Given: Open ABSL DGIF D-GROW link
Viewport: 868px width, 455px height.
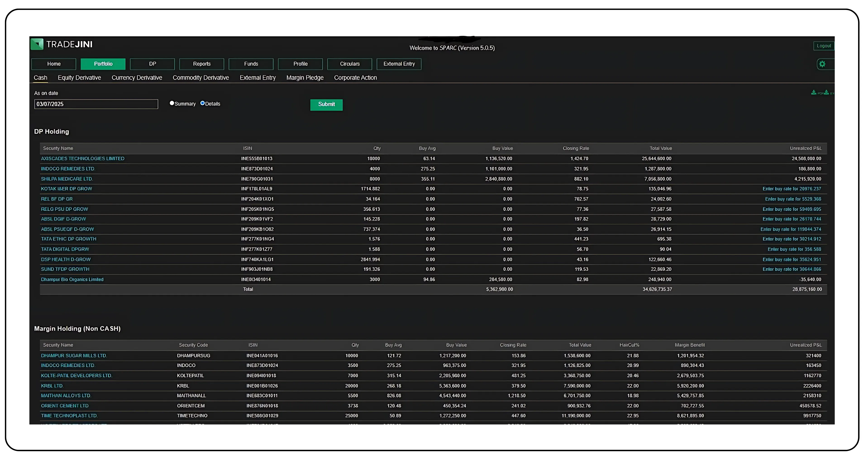Looking at the screenshot, I should (x=63, y=219).
